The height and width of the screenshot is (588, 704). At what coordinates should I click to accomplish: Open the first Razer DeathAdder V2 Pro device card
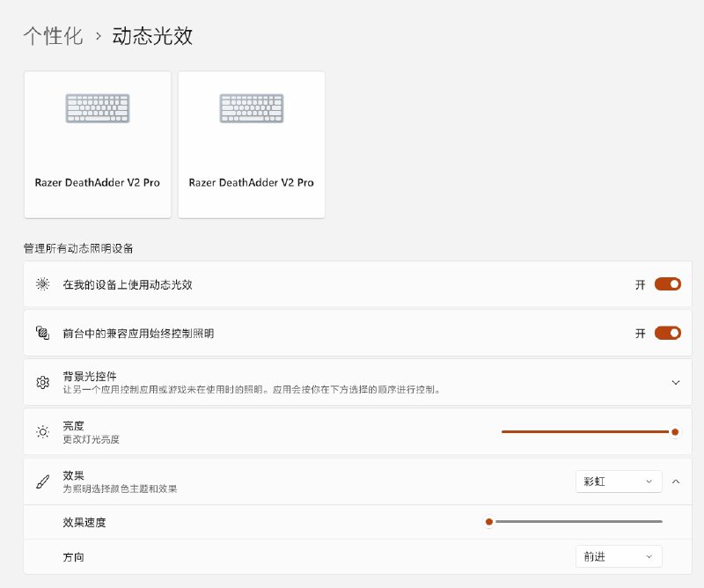pyautogui.click(x=98, y=144)
